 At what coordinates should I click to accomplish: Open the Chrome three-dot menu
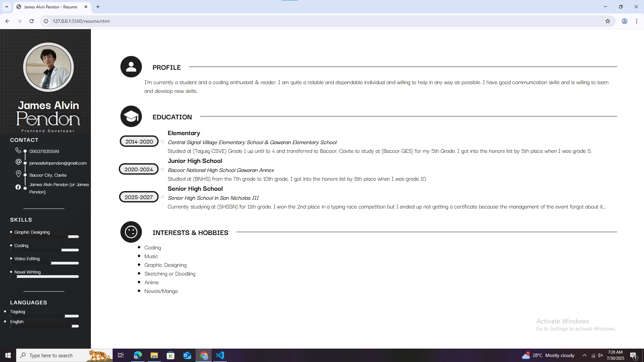pos(636,21)
